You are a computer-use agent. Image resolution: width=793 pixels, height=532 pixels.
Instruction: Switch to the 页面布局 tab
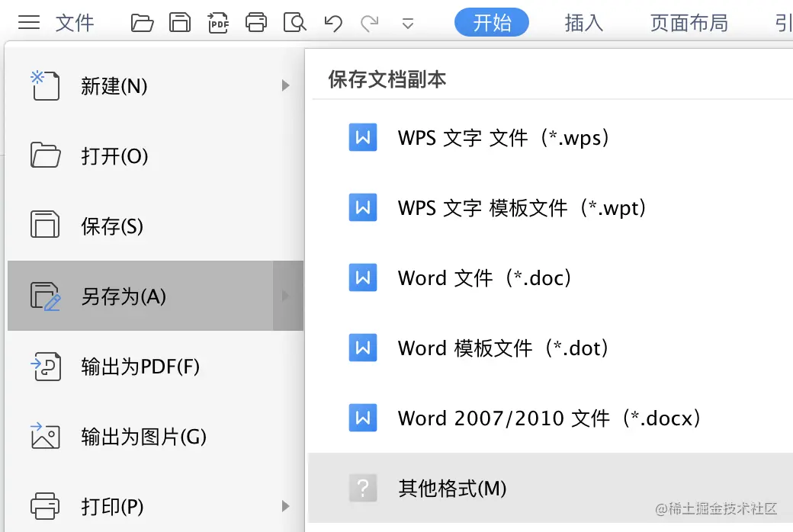click(x=689, y=23)
